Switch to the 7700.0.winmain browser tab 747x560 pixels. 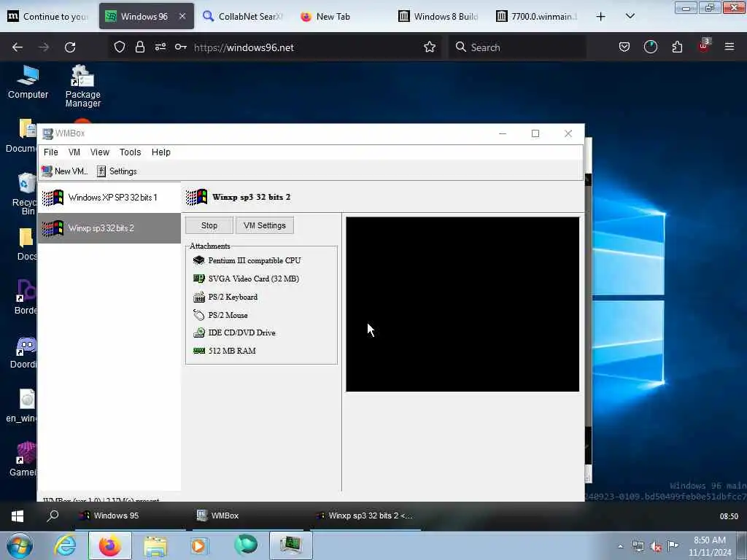pyautogui.click(x=536, y=16)
